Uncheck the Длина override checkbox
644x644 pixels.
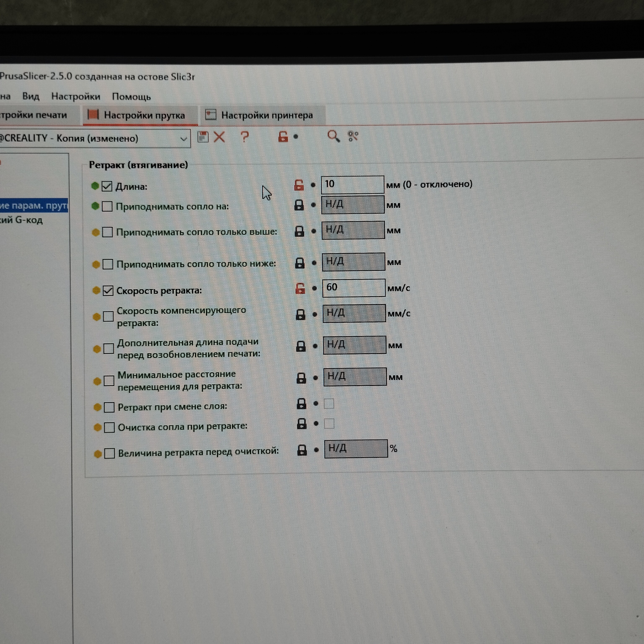pyautogui.click(x=107, y=186)
